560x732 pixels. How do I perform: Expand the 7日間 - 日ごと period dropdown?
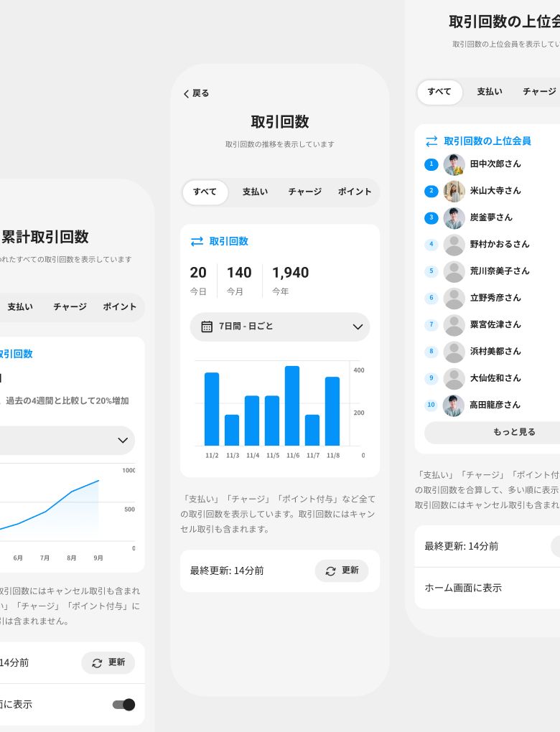coord(280,327)
